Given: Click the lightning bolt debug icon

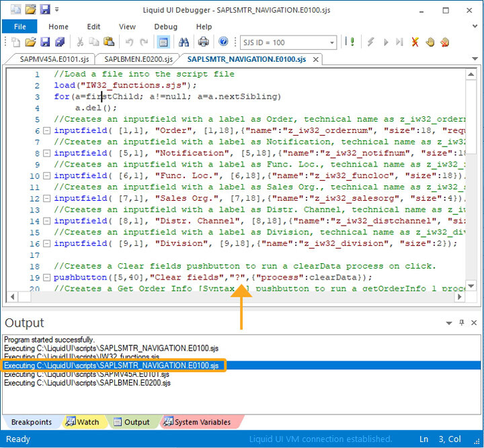Looking at the screenshot, I should coord(370,42).
